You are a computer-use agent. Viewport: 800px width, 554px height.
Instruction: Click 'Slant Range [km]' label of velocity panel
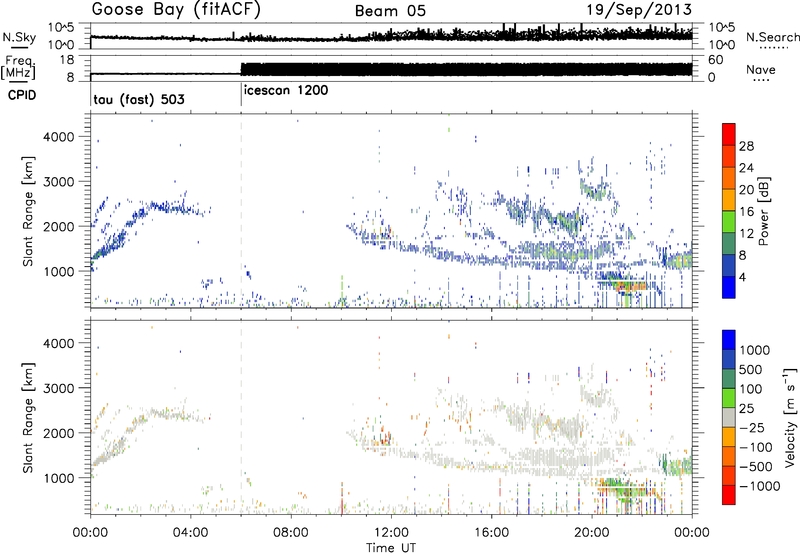(28, 418)
